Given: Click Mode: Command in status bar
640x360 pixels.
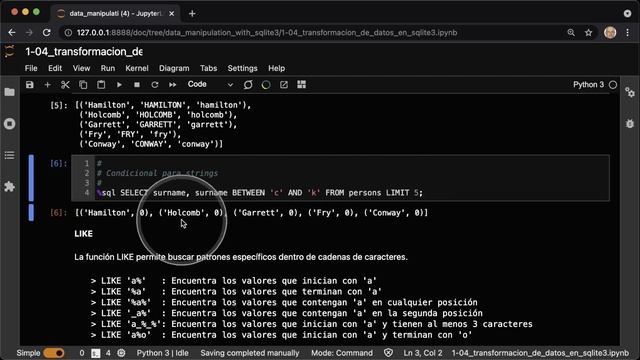Looking at the screenshot, I should pos(342,353).
